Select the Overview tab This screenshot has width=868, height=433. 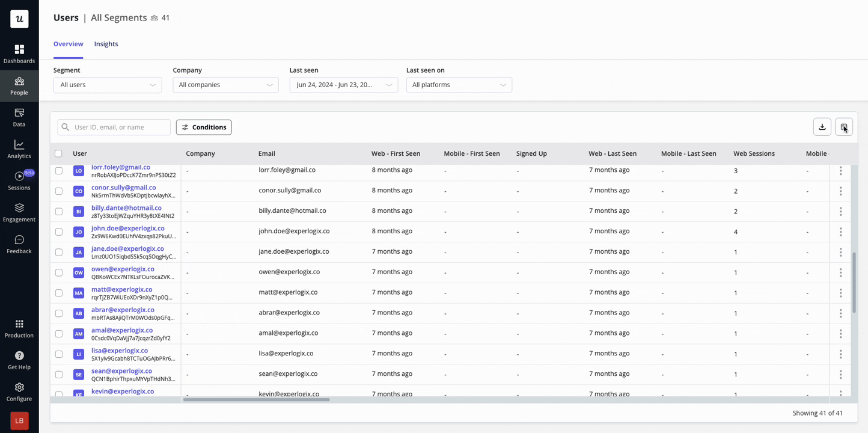tap(68, 44)
